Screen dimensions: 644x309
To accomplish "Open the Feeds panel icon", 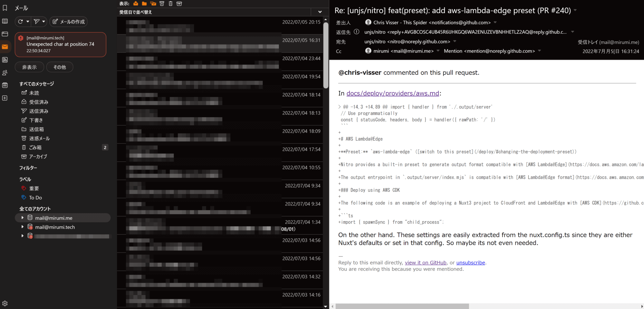I will [x=5, y=60].
